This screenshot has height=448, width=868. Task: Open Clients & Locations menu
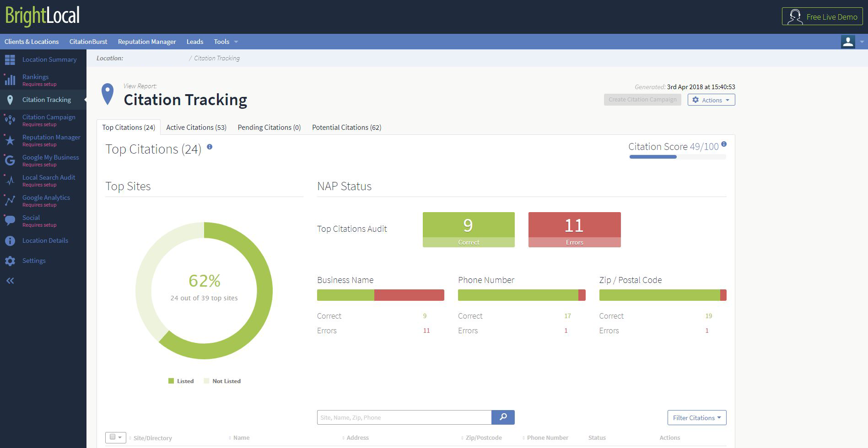[32, 42]
